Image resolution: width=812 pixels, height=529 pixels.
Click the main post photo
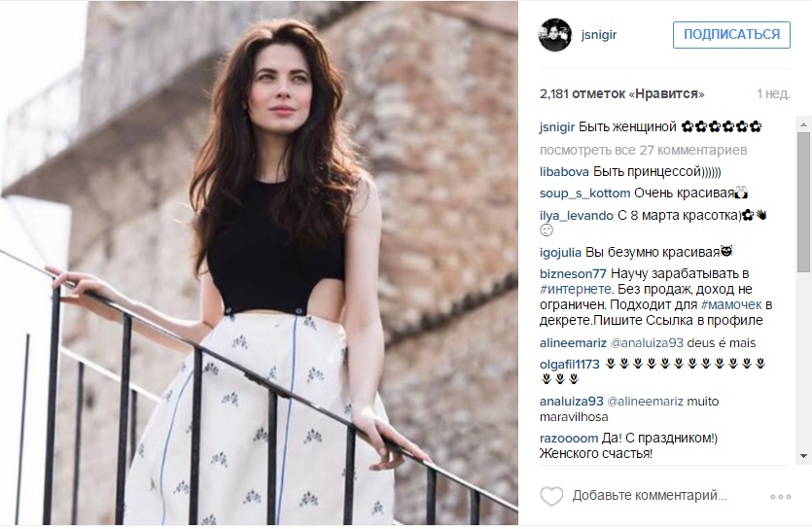[x=259, y=263]
